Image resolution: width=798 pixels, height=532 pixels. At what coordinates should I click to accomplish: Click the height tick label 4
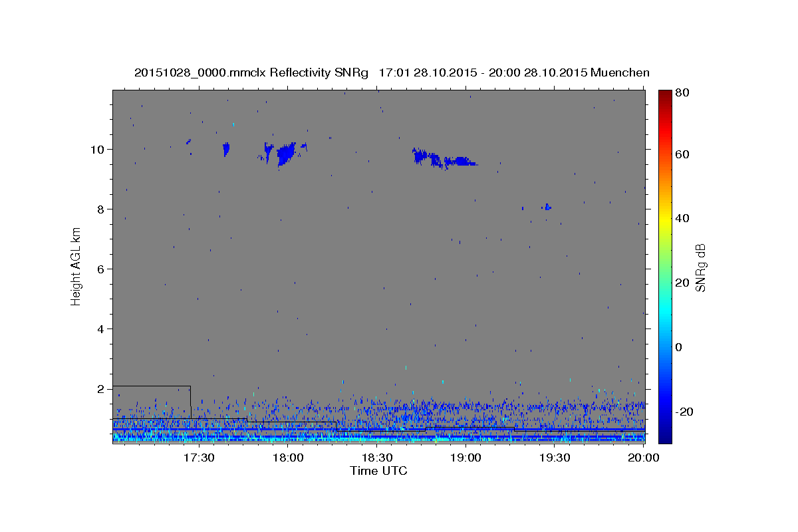click(x=101, y=329)
